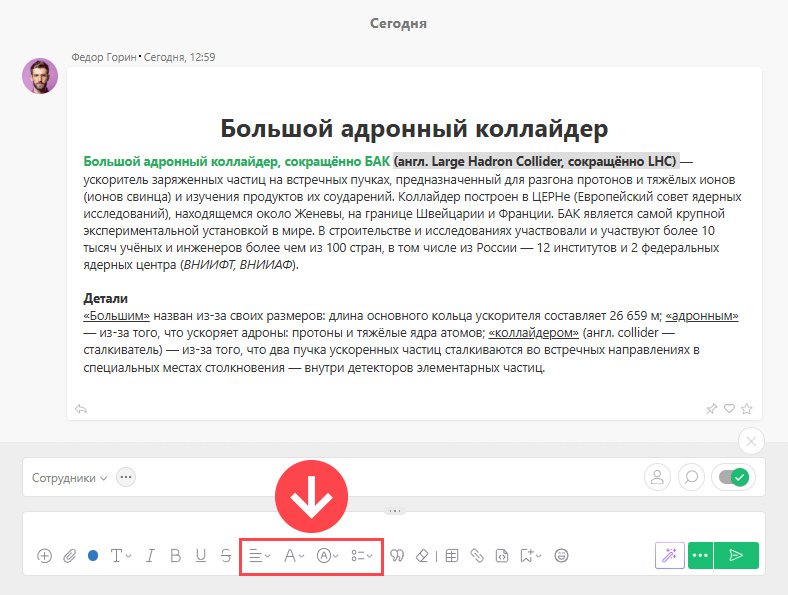Click the «Большим» underlined word
The height and width of the screenshot is (595, 788).
[x=117, y=316]
